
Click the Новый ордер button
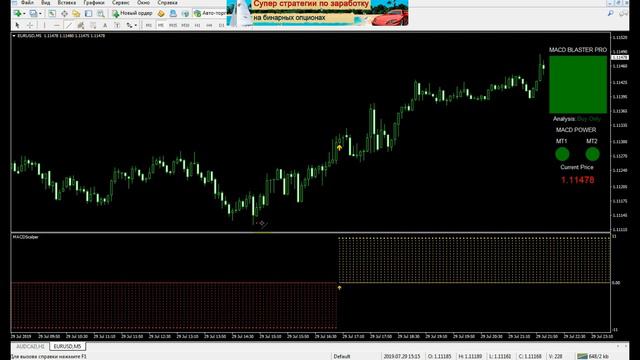tap(132, 13)
